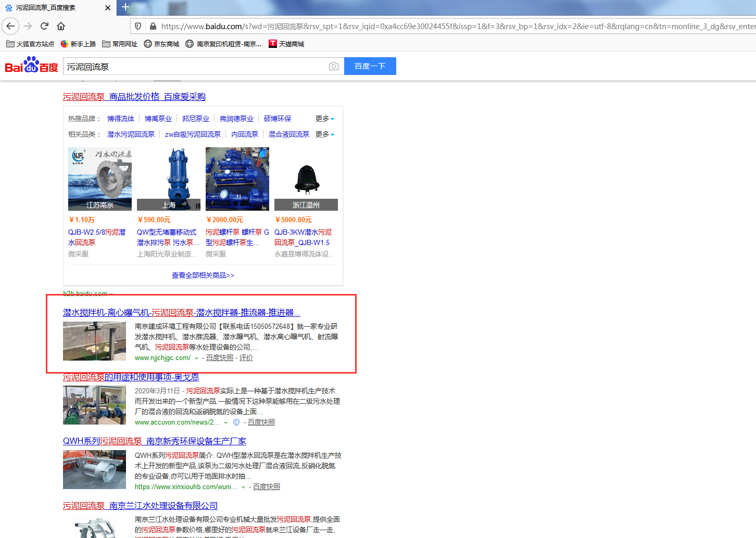This screenshot has height=538, width=756.
Task: Expand 更多 in 相关品类 row
Action: (325, 134)
